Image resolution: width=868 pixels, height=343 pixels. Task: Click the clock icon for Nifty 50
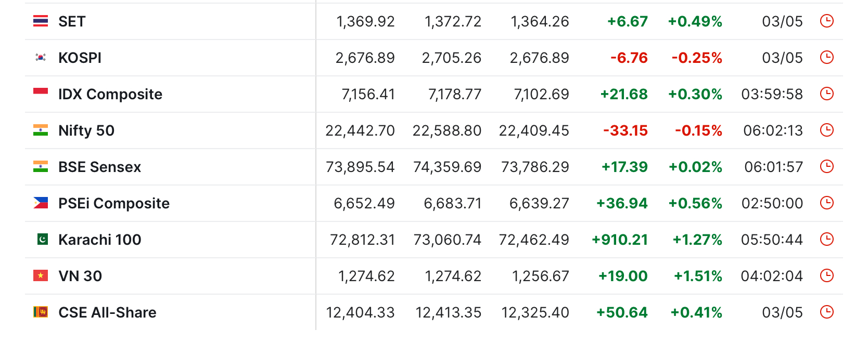click(x=826, y=130)
